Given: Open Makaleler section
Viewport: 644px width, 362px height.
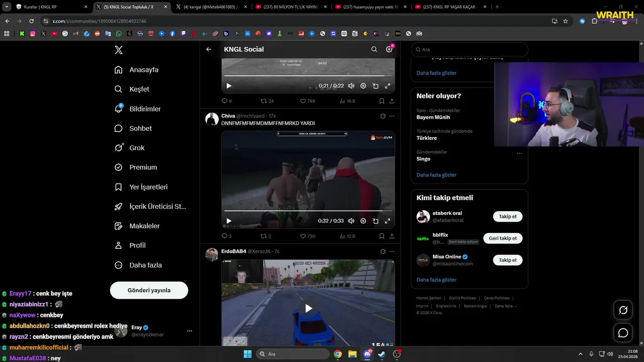Looking at the screenshot, I should coord(137,226).
